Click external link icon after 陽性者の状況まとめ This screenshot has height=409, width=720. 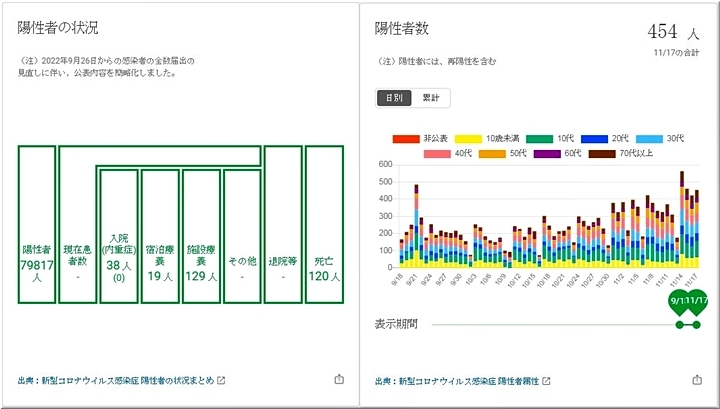pos(222,381)
